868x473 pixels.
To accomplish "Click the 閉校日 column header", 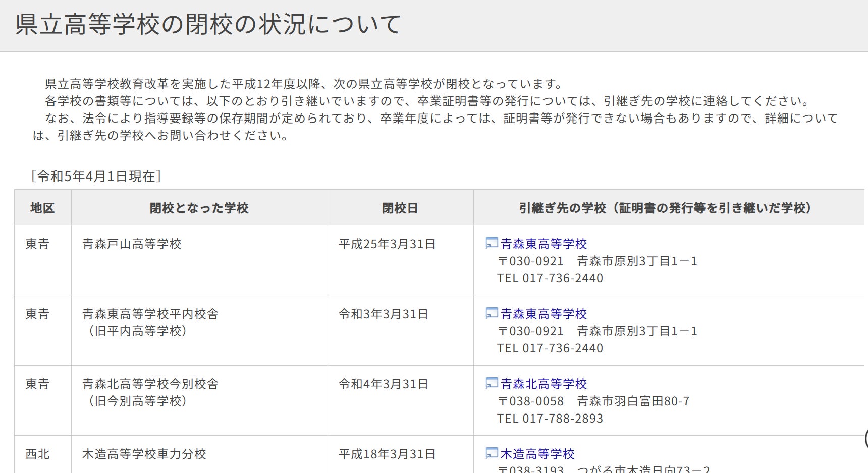I will click(x=400, y=208).
